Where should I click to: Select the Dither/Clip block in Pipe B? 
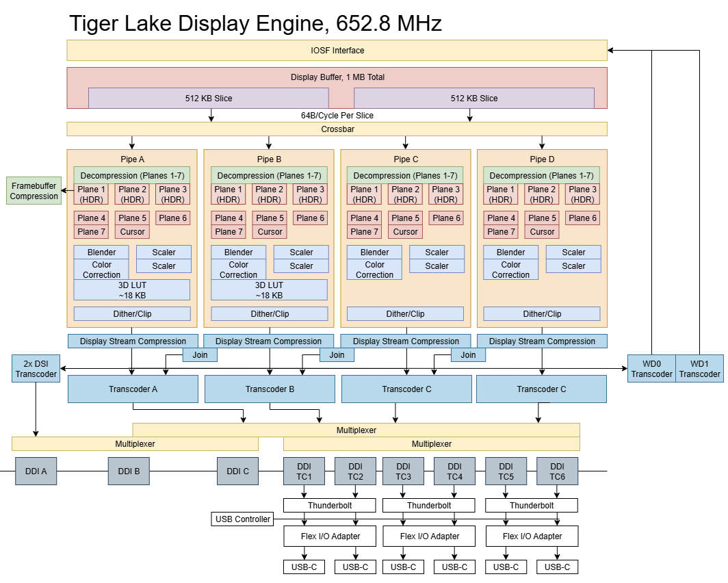click(x=270, y=314)
